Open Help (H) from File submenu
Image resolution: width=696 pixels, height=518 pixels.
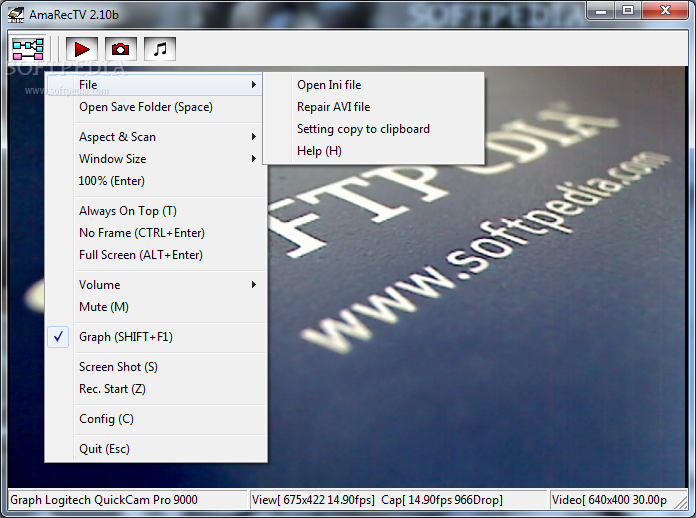[x=373, y=151]
